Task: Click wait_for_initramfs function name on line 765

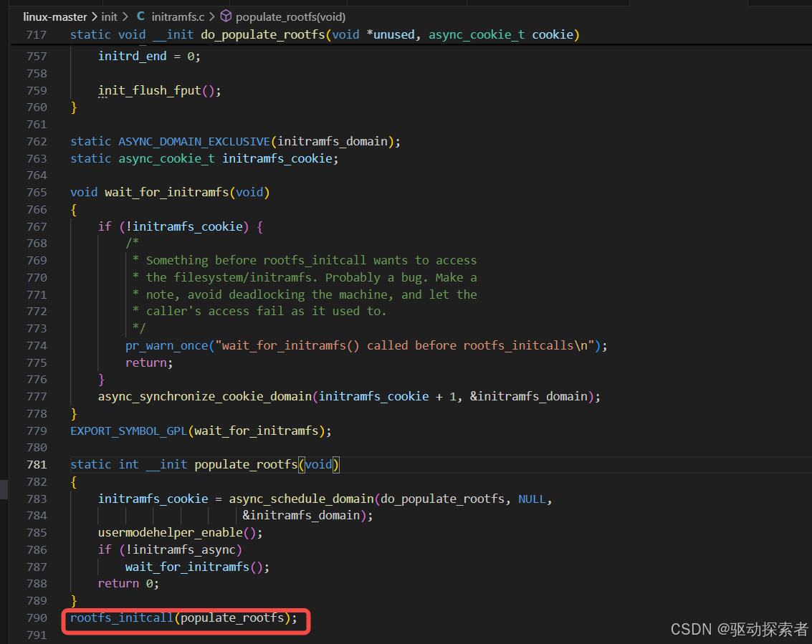Action: pos(167,192)
